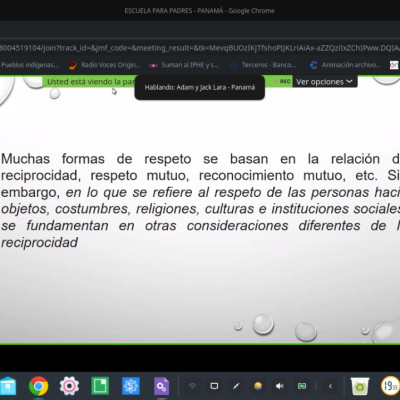Open the green spreadsheet app icon
The width and height of the screenshot is (400, 400).
click(x=100, y=386)
